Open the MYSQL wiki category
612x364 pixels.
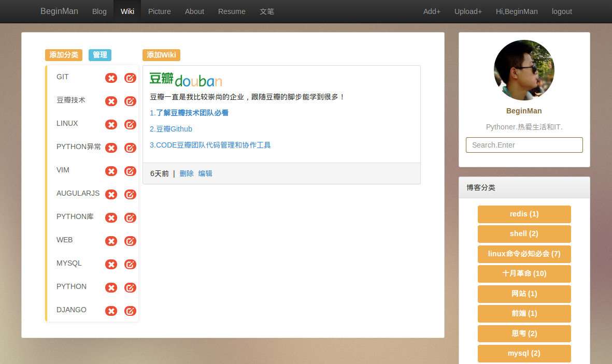pyautogui.click(x=69, y=264)
